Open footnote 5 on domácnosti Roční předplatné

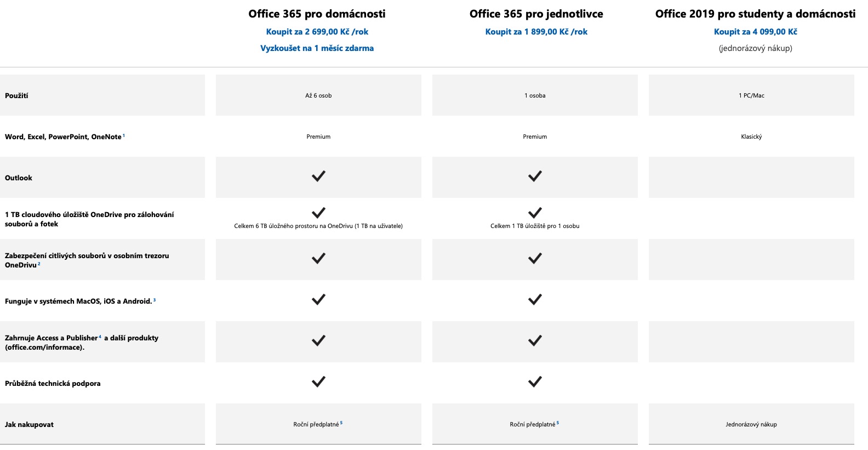[x=341, y=423]
